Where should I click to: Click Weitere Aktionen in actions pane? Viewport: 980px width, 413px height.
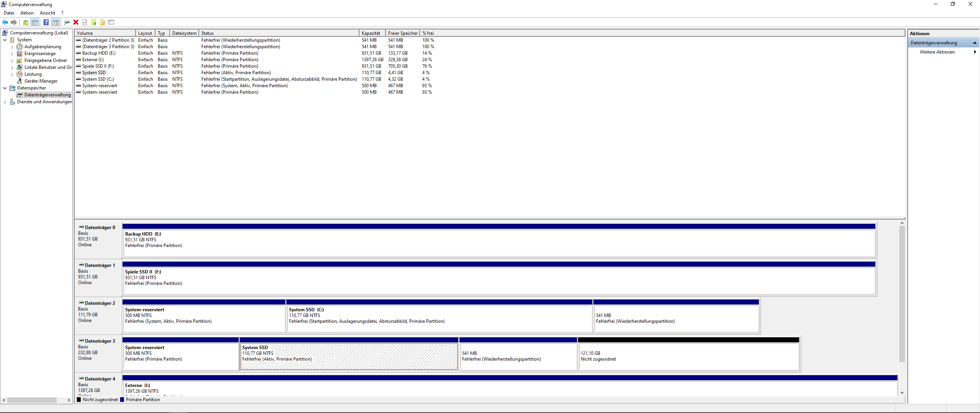[x=937, y=52]
